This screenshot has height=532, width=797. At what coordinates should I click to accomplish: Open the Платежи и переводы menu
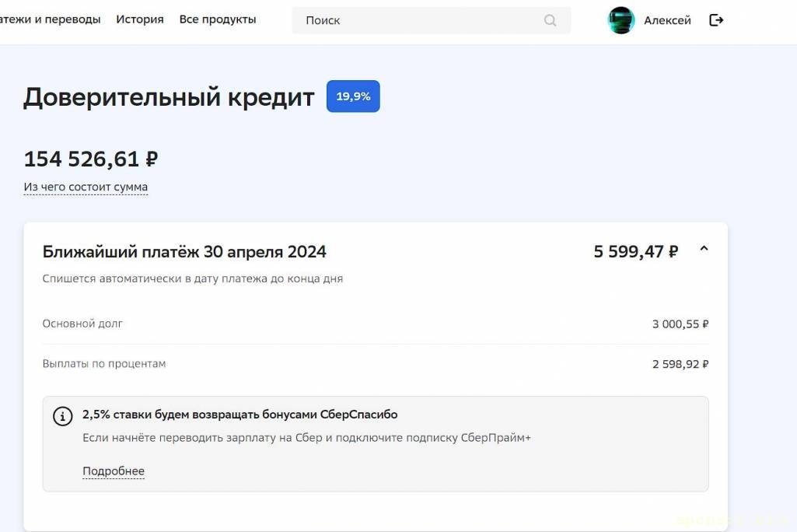click(x=50, y=19)
